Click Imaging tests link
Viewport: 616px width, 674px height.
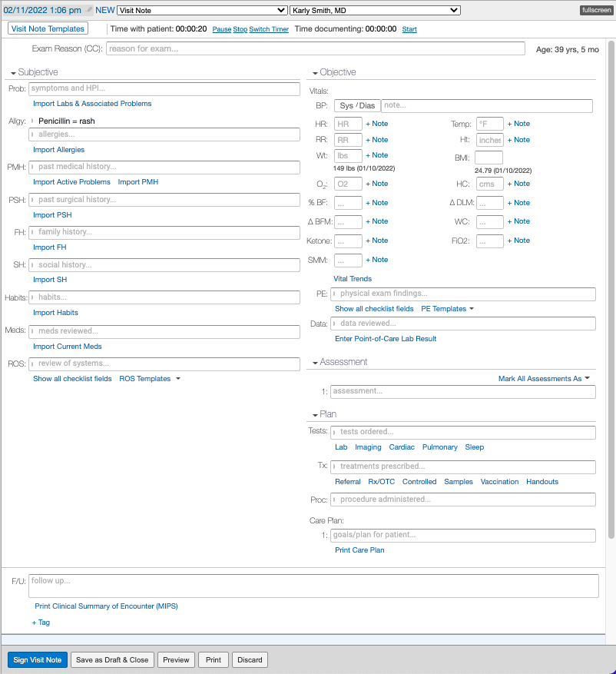pyautogui.click(x=368, y=447)
